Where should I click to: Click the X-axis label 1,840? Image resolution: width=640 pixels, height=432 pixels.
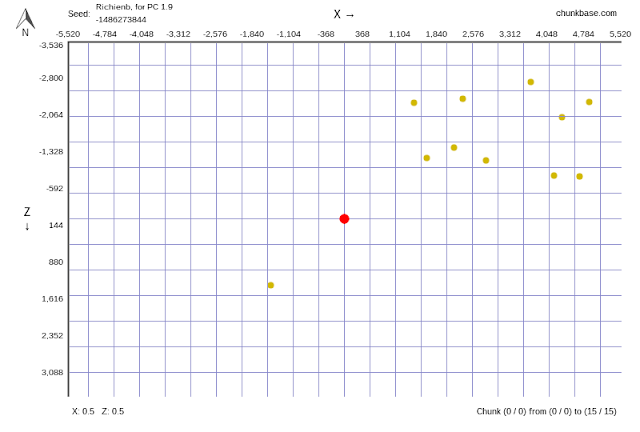point(436,34)
